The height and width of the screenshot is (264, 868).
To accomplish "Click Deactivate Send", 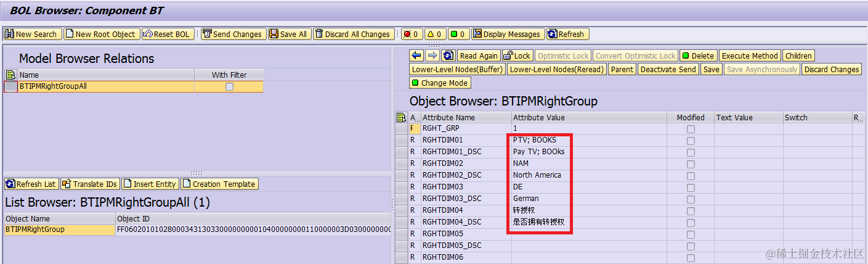I will point(668,69).
